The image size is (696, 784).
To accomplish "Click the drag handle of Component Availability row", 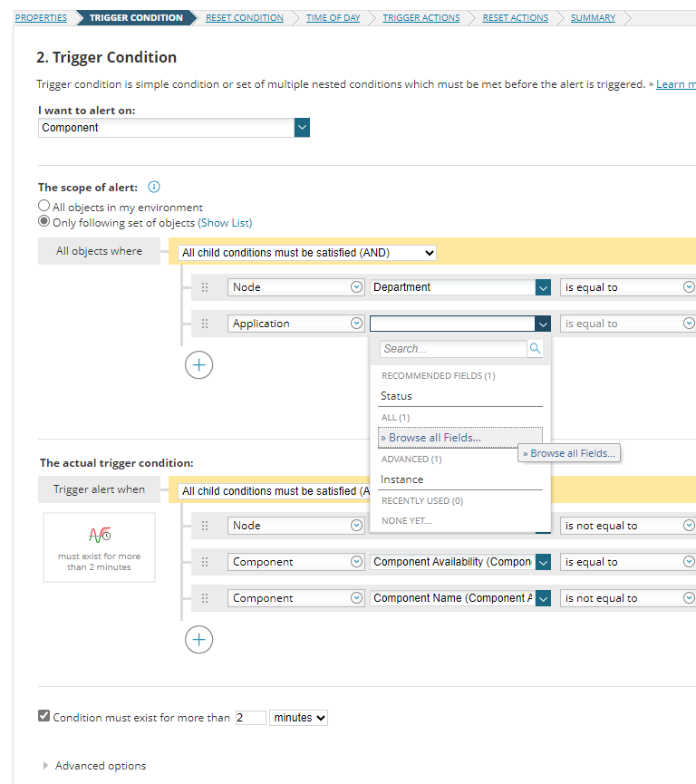I will pos(205,562).
